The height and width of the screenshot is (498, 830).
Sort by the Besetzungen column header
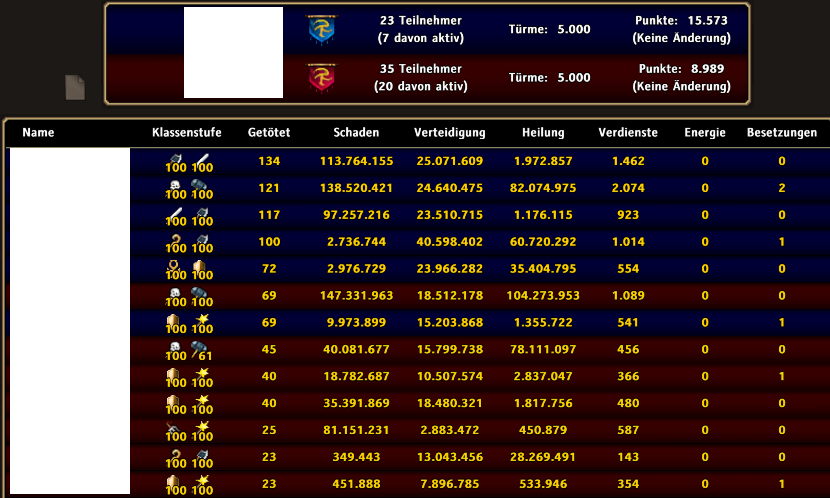tap(782, 132)
